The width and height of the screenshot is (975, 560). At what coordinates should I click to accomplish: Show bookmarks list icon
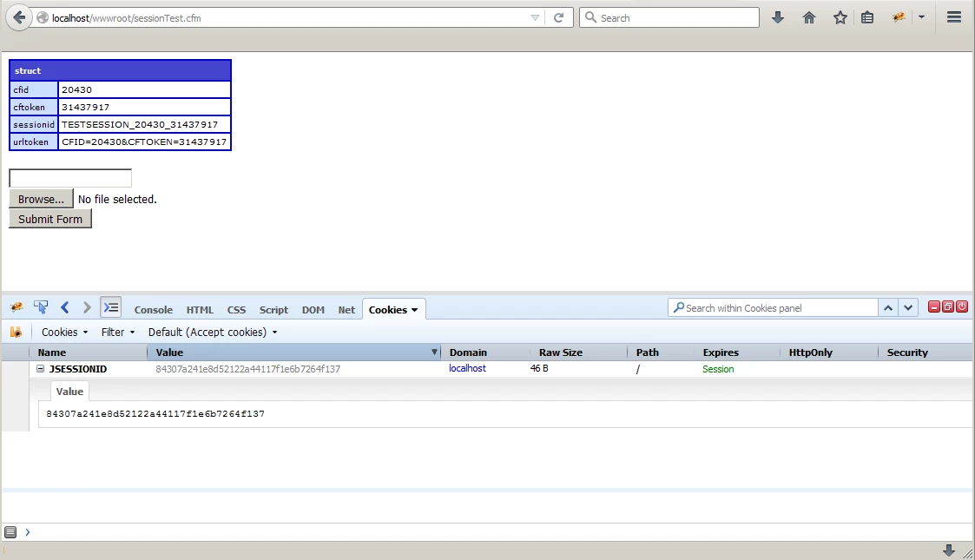[867, 17]
